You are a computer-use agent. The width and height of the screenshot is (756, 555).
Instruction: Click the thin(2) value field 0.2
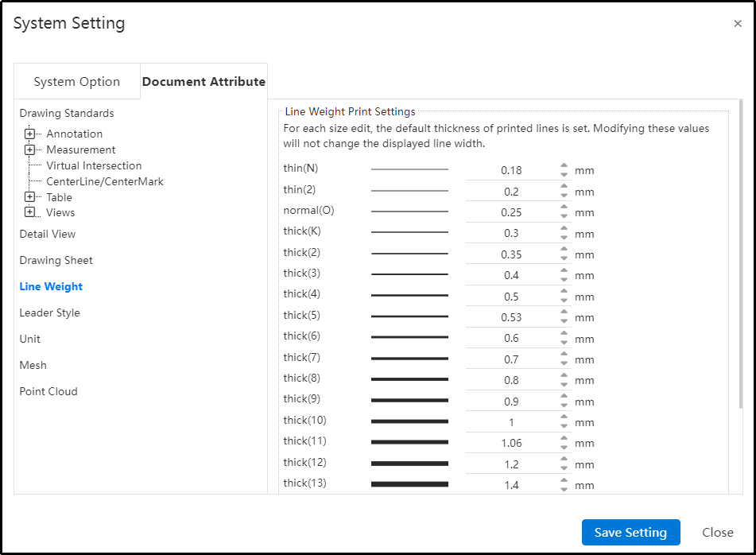[512, 192]
